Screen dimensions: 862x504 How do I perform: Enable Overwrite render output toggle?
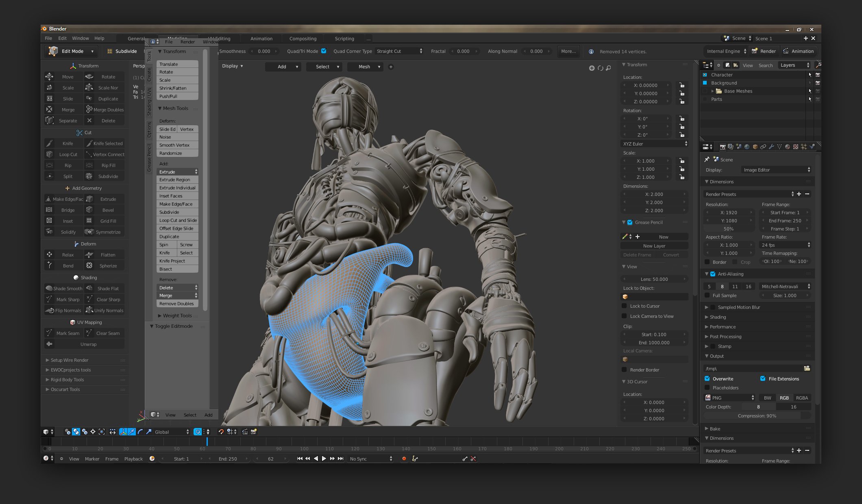[x=709, y=378]
